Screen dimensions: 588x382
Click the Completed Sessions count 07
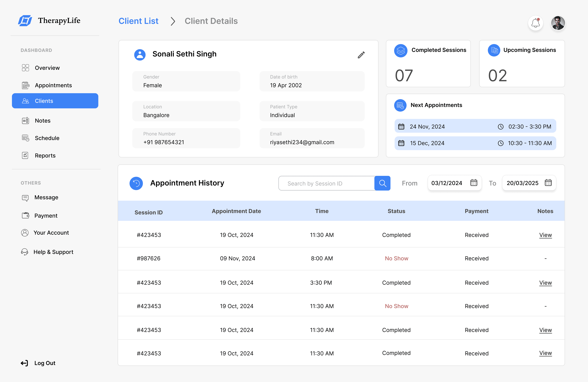[x=404, y=76]
